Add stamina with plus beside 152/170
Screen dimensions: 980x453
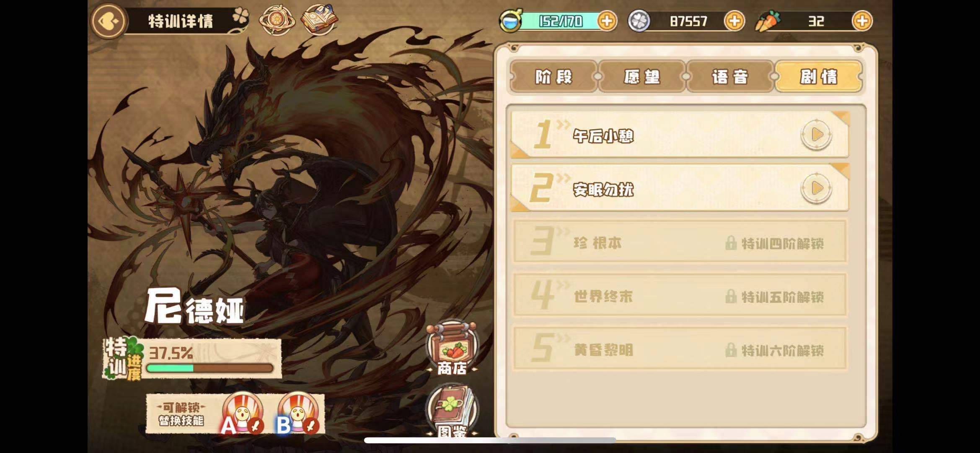(607, 21)
